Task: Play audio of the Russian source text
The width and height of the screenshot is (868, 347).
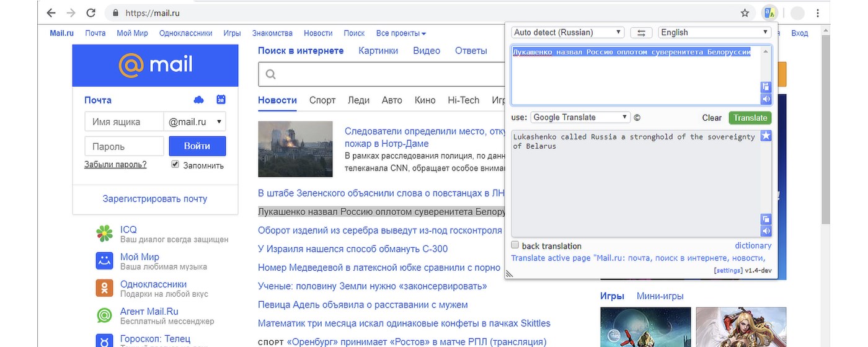Action: 766,99
